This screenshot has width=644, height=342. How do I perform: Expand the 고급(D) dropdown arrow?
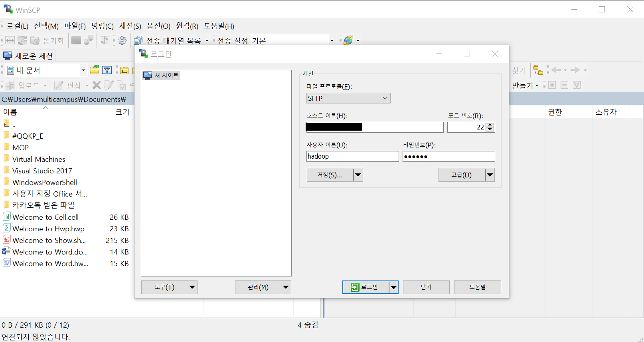490,175
